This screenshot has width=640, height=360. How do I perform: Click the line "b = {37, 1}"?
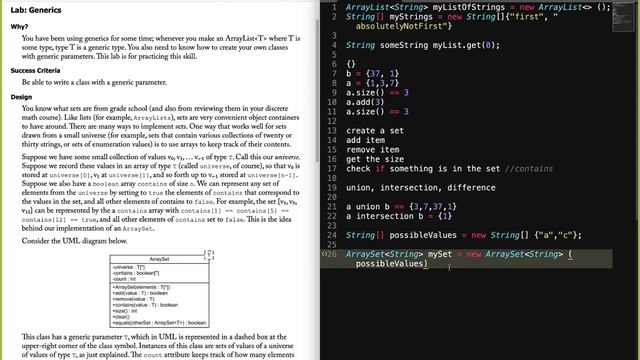[372, 73]
